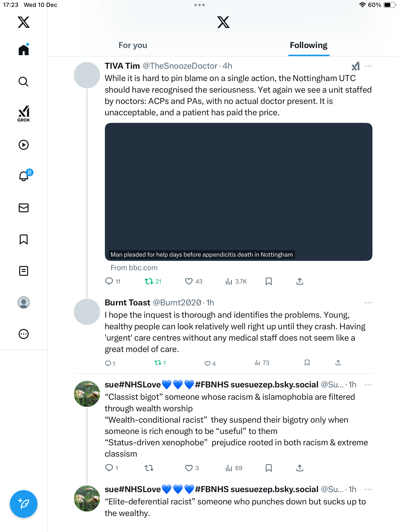Open Bookmarks in the sidebar

click(x=24, y=239)
